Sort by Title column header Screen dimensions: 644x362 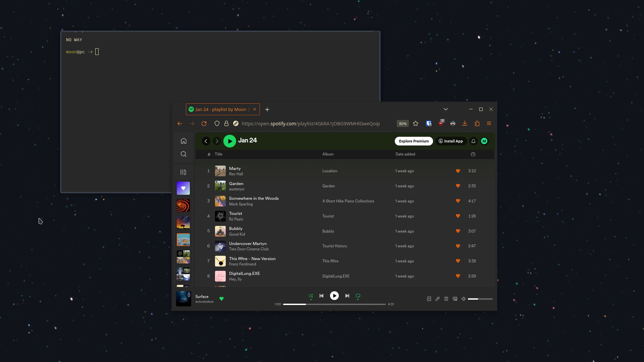coord(219,154)
